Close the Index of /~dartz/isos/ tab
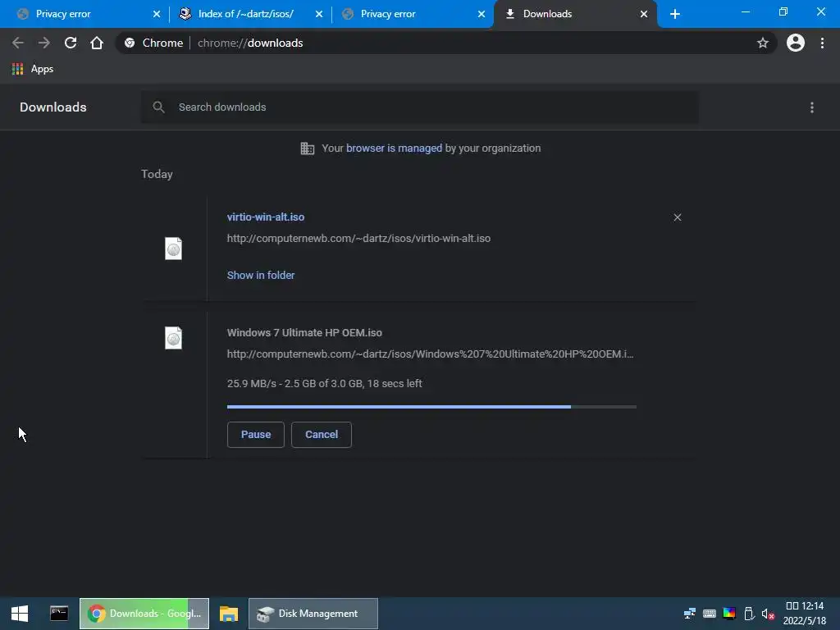 (x=319, y=14)
